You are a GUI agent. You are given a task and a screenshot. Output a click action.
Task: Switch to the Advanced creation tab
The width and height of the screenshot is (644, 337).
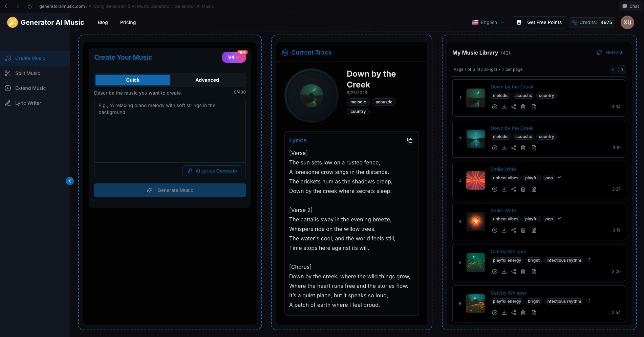click(207, 80)
